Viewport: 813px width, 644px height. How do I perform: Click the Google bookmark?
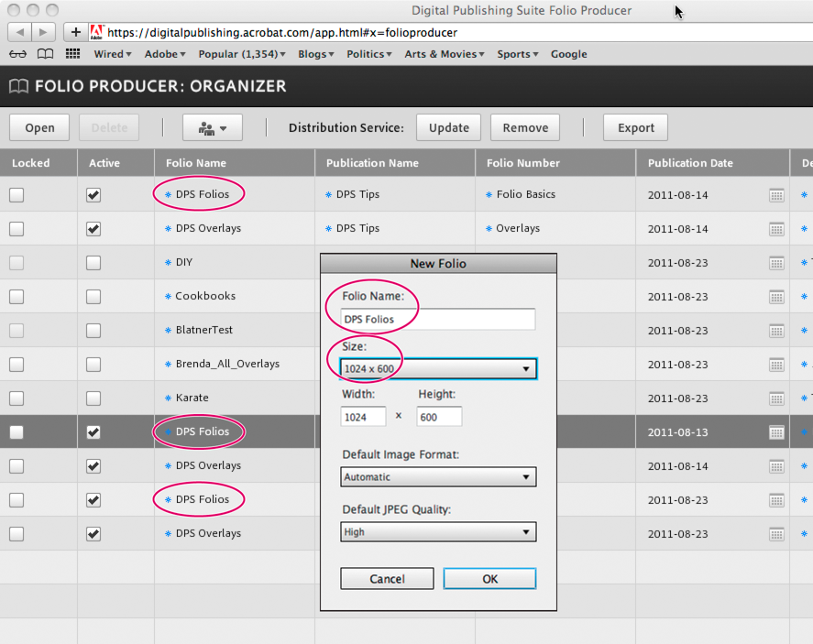pos(569,54)
